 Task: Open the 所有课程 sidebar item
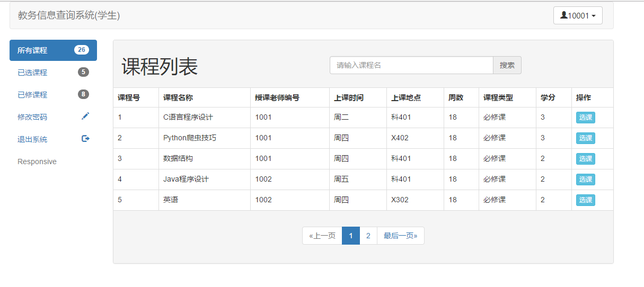(x=53, y=50)
